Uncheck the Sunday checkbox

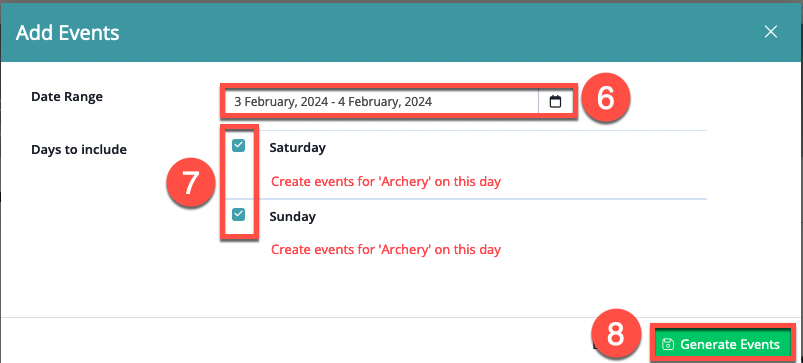pyautogui.click(x=239, y=214)
